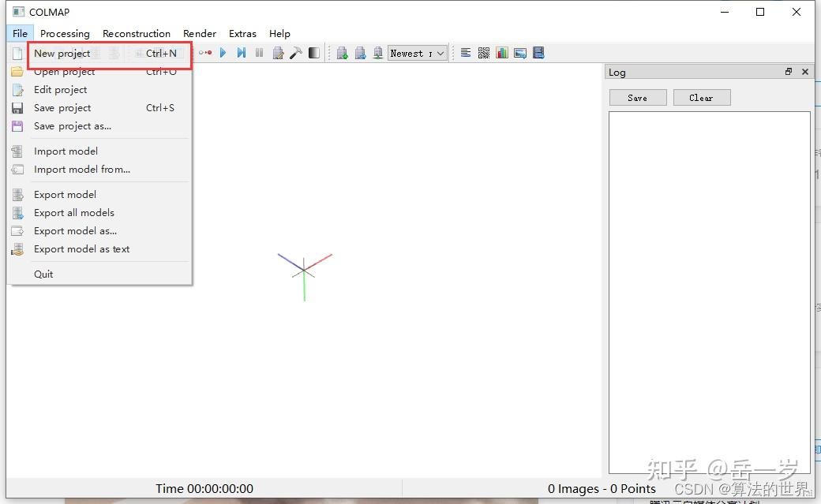
Task: Select Import model from... entry
Action: 99,170
